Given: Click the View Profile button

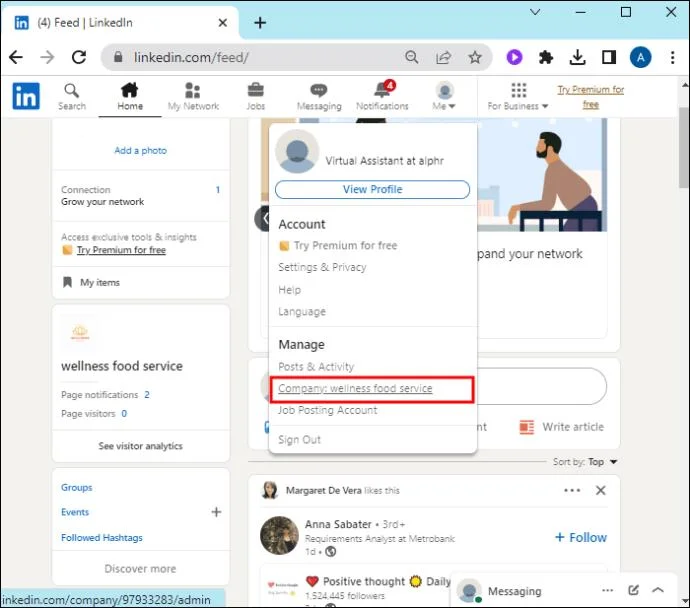Looking at the screenshot, I should pos(372,189).
